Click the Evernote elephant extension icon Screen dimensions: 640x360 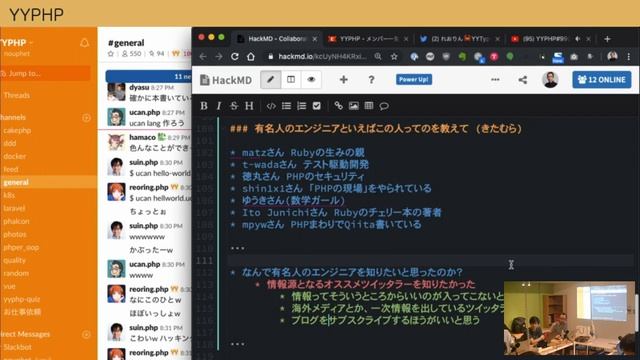click(462, 57)
